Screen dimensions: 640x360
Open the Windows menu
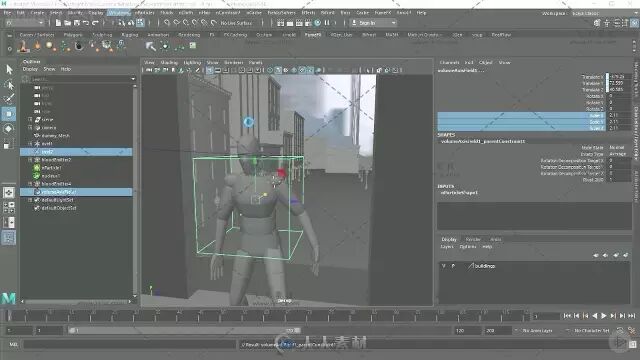[119, 13]
